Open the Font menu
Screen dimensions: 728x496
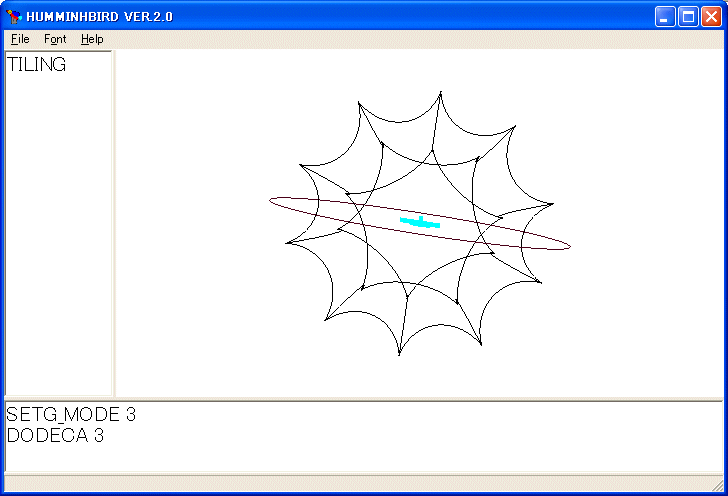55,39
